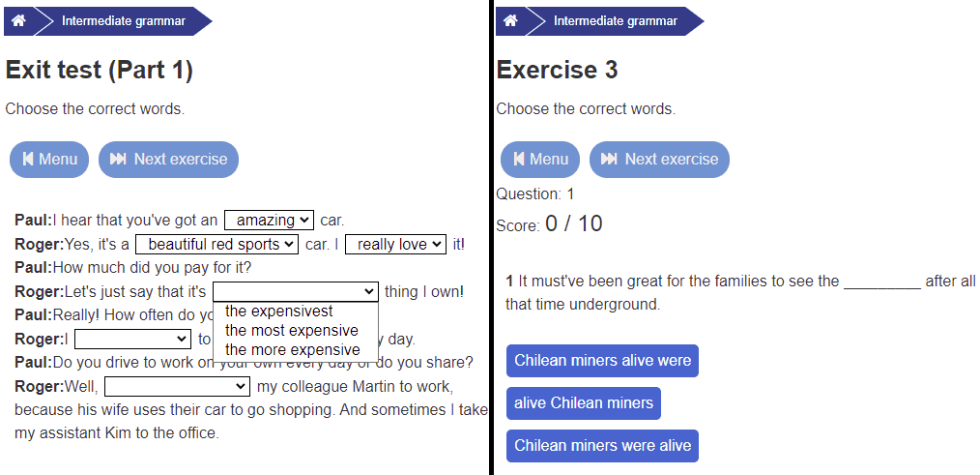
Task: Pick answer 'Chilean miners were alive'
Action: click(x=602, y=446)
